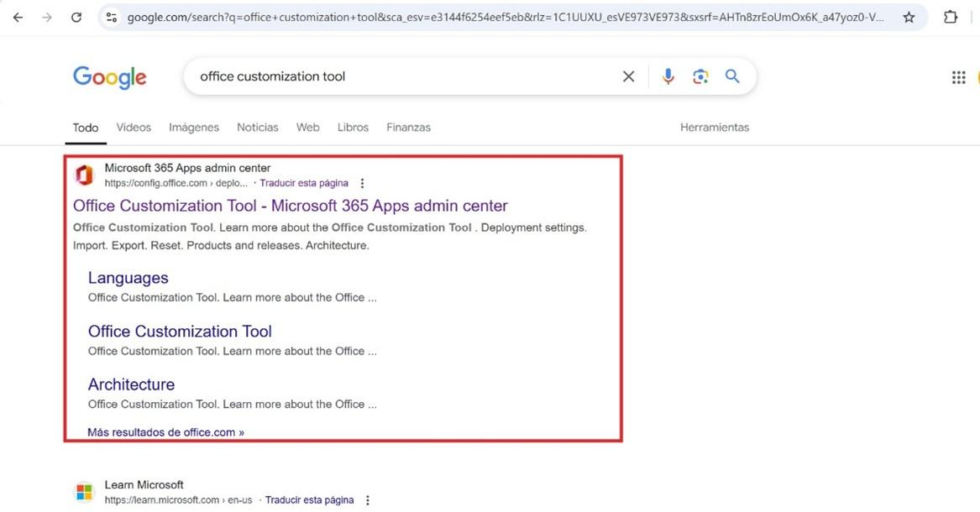Viewport: 980px width, 512px height.
Task: View site information icon in address bar
Action: point(112,18)
